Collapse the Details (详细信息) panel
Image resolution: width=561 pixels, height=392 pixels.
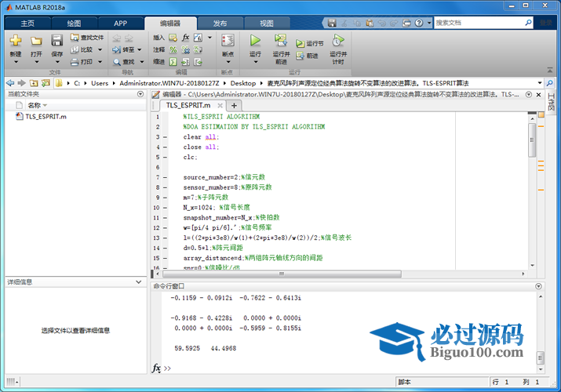pyautogui.click(x=138, y=281)
